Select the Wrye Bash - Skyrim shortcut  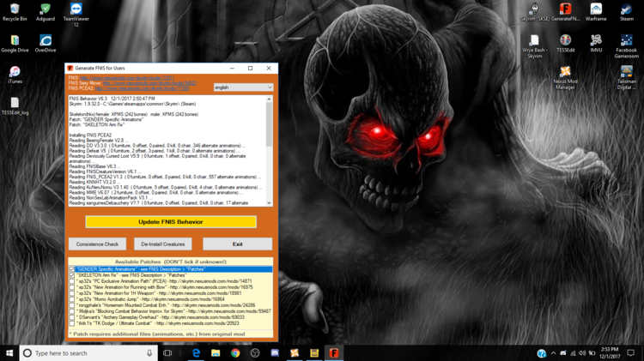[535, 46]
